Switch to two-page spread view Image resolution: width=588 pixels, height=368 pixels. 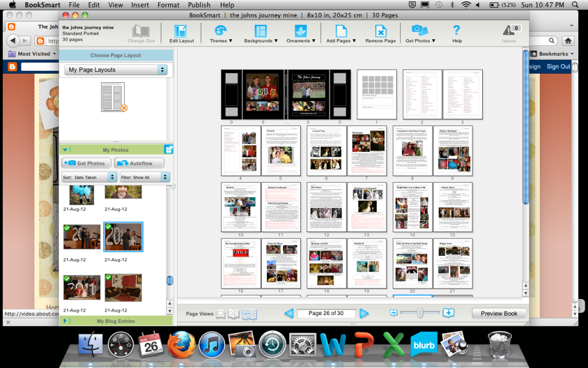coord(234,314)
